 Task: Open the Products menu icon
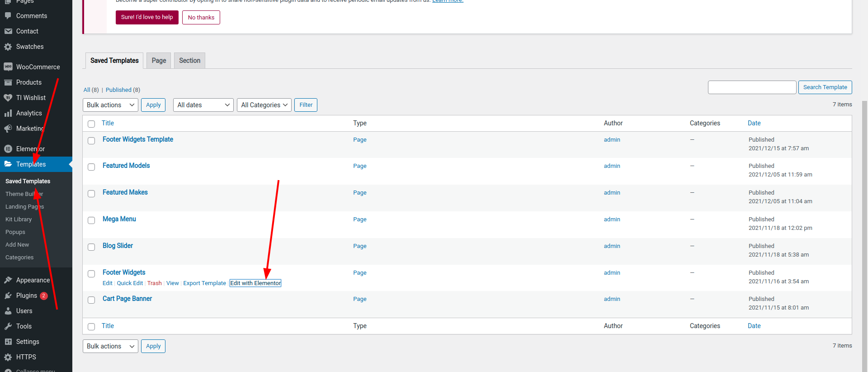click(x=8, y=82)
